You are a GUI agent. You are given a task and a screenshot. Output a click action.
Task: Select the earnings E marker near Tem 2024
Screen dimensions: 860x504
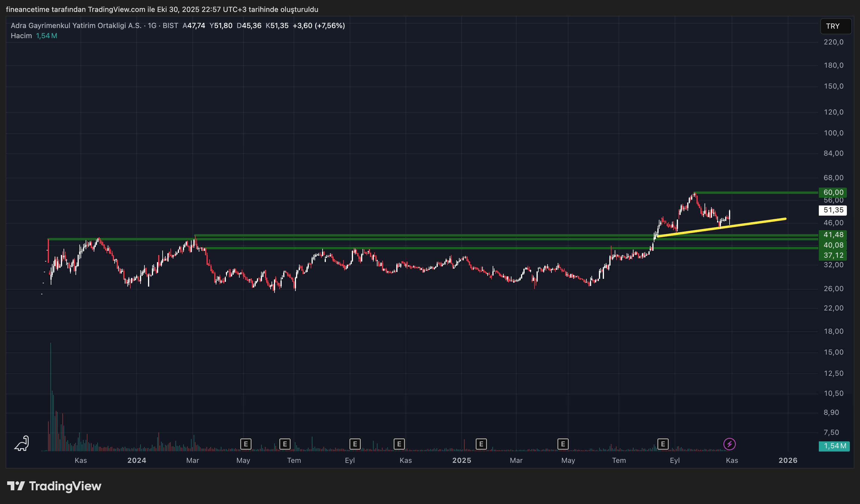coord(285,444)
